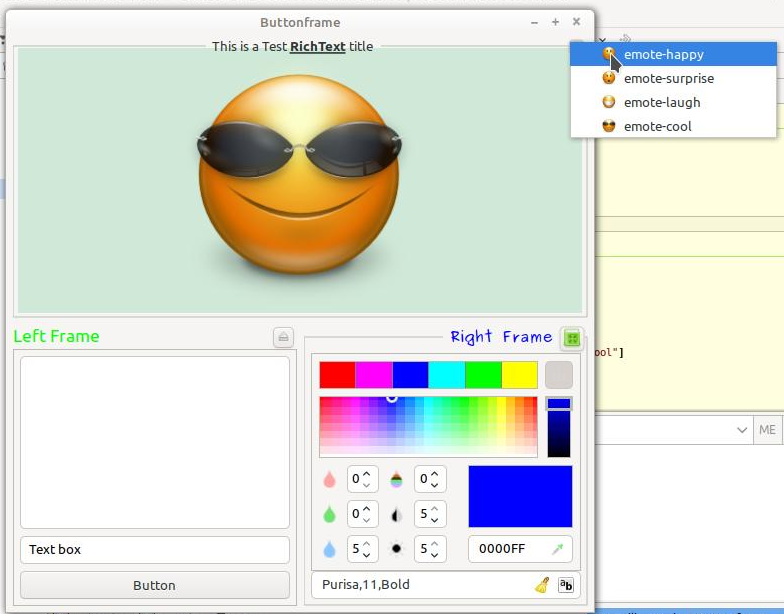This screenshot has width=784, height=614.
Task: Click the green Right Frame toggle icon
Action: 572,338
